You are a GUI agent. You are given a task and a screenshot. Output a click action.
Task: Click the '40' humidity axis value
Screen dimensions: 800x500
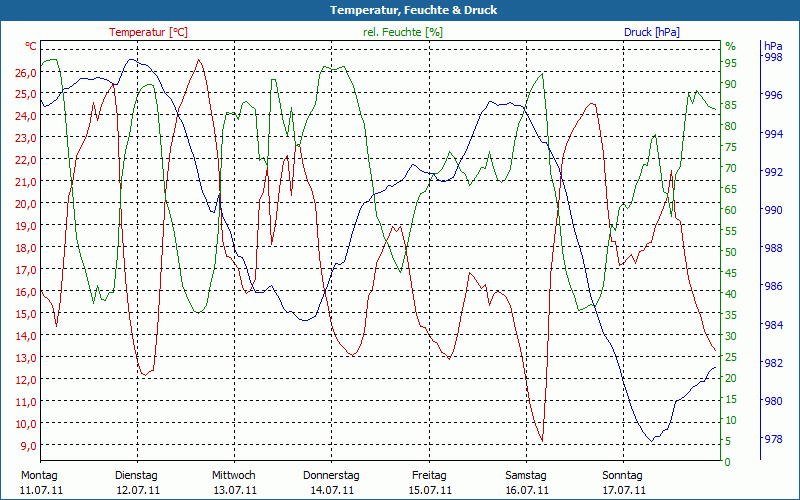(x=731, y=294)
